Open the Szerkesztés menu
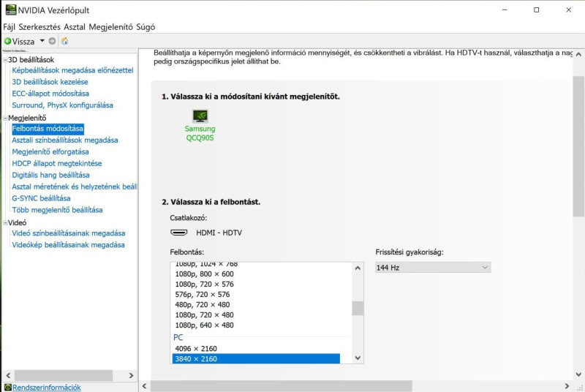 point(39,27)
